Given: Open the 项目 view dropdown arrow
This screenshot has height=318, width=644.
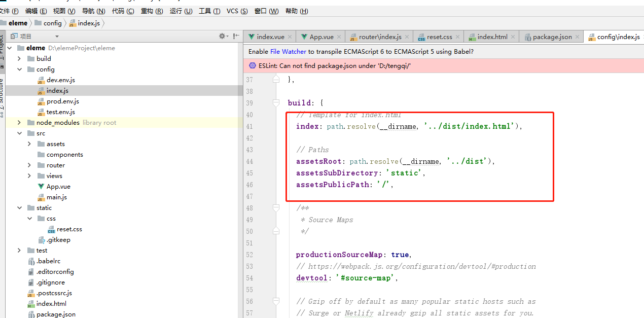Looking at the screenshot, I should [56, 36].
